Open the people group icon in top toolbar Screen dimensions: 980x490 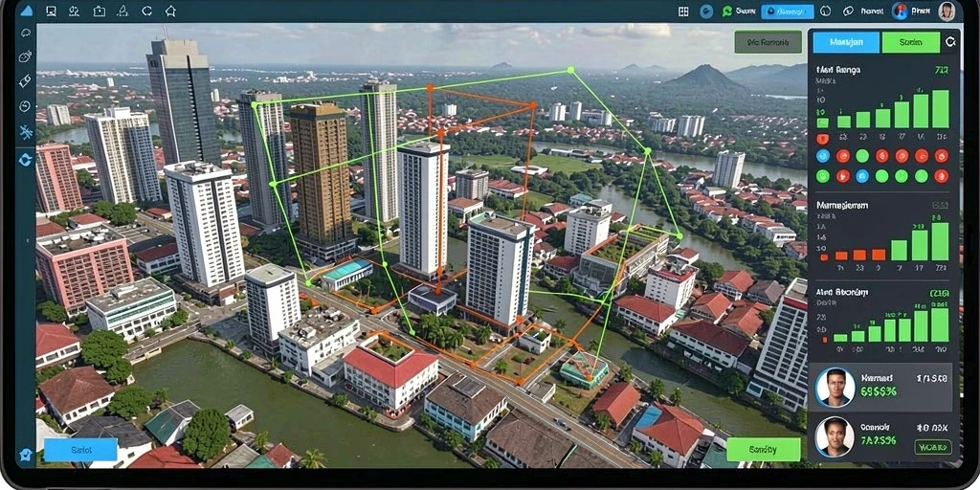[75, 11]
